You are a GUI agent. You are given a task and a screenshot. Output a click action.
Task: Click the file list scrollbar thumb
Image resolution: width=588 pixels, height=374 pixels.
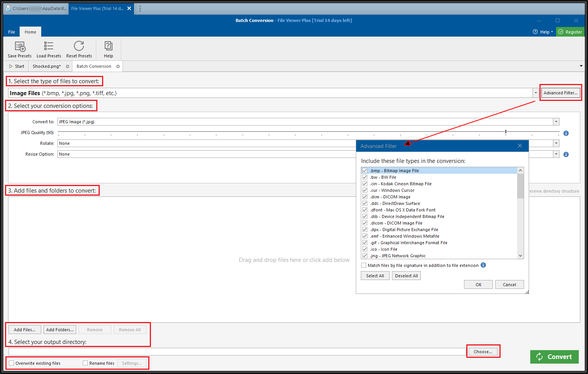[x=521, y=186]
